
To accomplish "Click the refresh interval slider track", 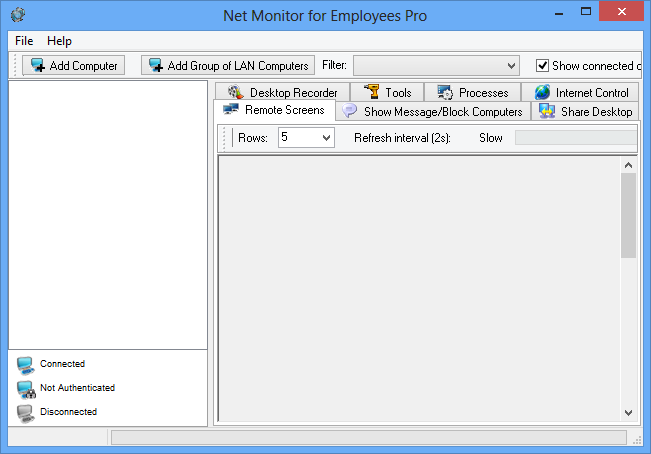I will pyautogui.click(x=576, y=137).
